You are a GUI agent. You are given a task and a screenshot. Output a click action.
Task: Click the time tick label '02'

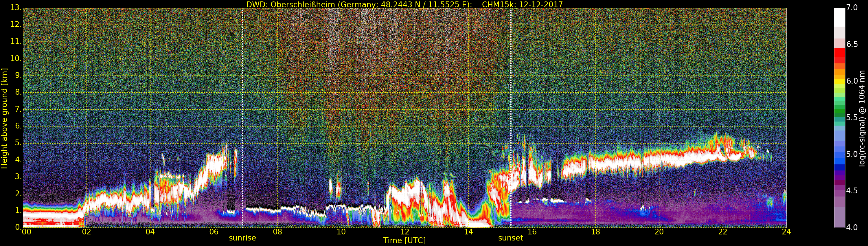[87, 232]
